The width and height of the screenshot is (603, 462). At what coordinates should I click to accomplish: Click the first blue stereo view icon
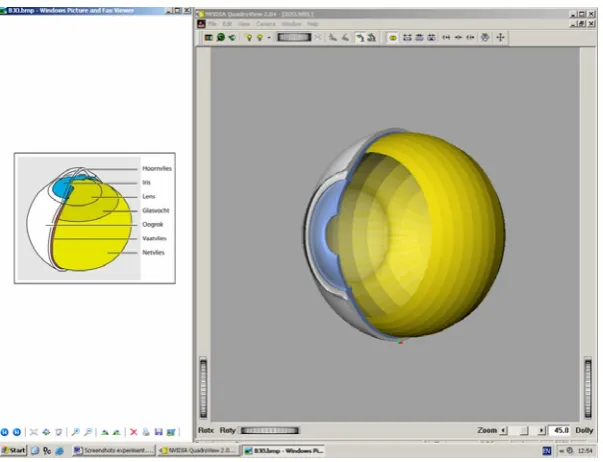pos(407,37)
